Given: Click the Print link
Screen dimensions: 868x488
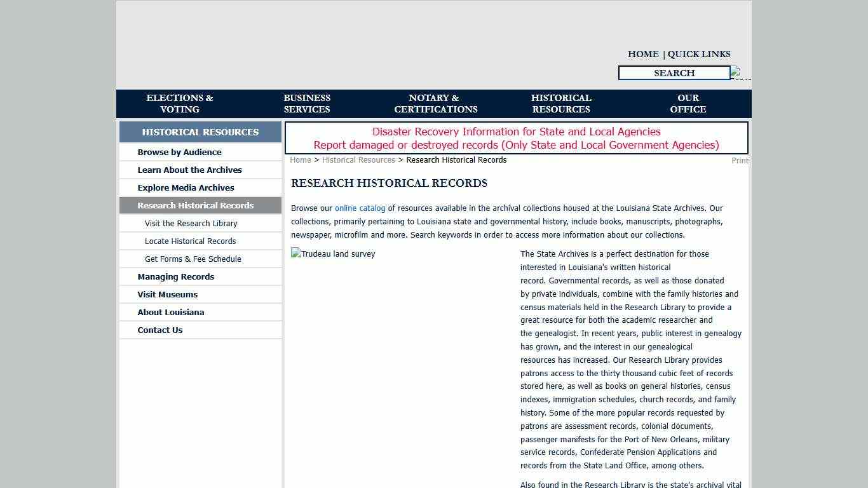Looking at the screenshot, I should click(740, 161).
